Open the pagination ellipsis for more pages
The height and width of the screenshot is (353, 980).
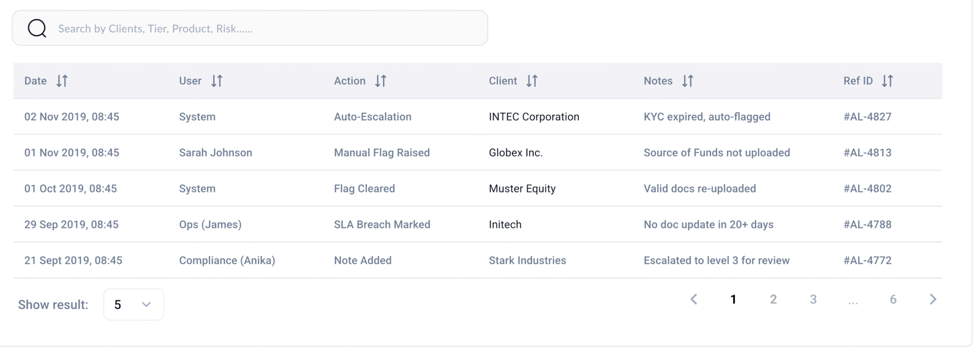pyautogui.click(x=853, y=302)
